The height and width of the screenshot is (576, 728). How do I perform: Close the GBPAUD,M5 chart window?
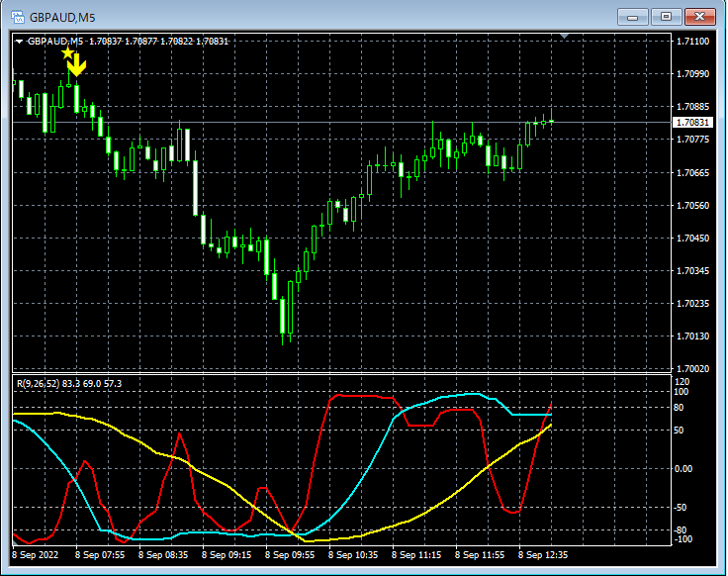[x=699, y=17]
